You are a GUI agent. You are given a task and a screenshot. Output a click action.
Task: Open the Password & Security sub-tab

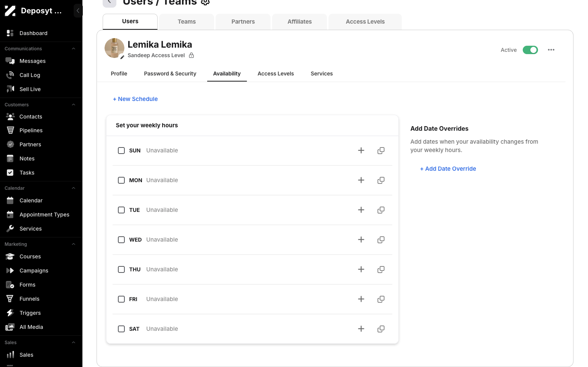pos(170,74)
